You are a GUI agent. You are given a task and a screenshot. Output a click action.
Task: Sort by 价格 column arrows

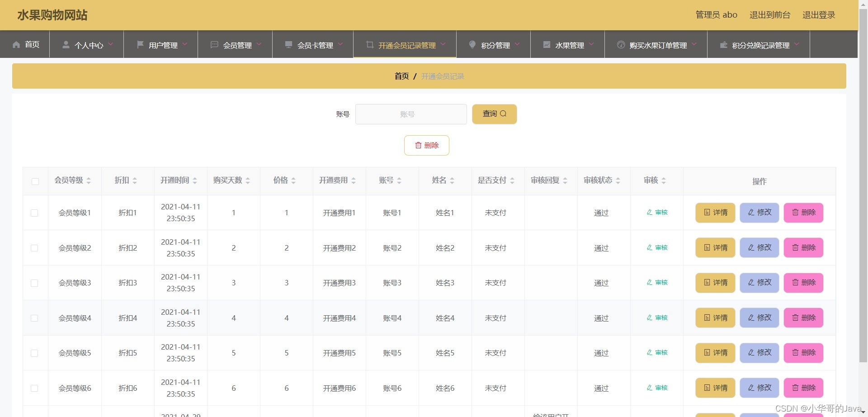293,180
